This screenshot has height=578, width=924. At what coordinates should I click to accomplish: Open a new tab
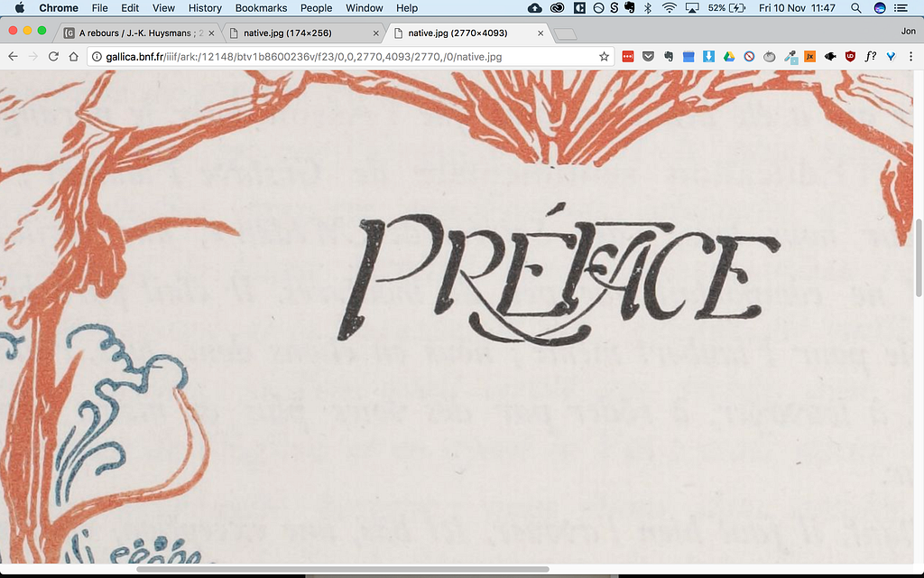pyautogui.click(x=565, y=34)
